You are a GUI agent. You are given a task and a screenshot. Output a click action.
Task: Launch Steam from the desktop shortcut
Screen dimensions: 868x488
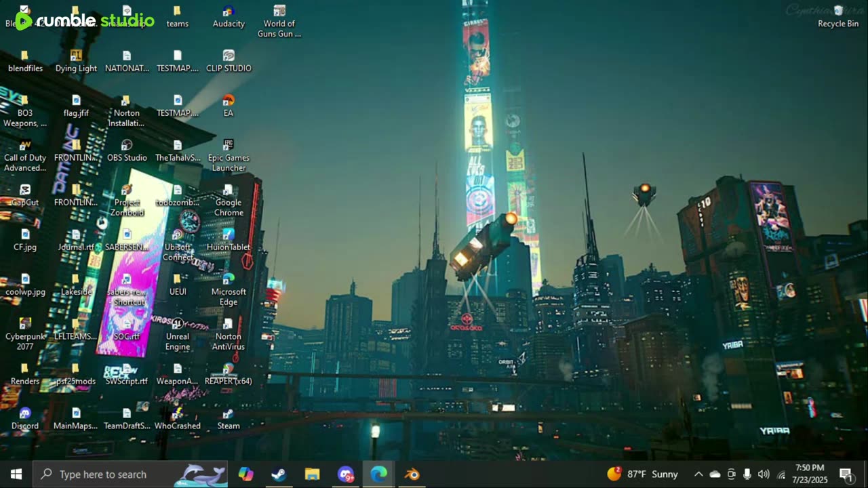tap(229, 419)
